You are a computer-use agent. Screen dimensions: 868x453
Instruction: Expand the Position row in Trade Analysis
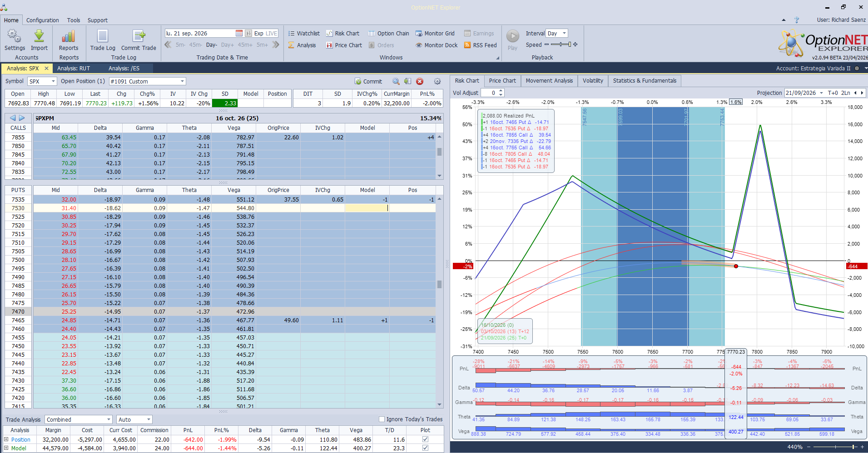click(6, 439)
